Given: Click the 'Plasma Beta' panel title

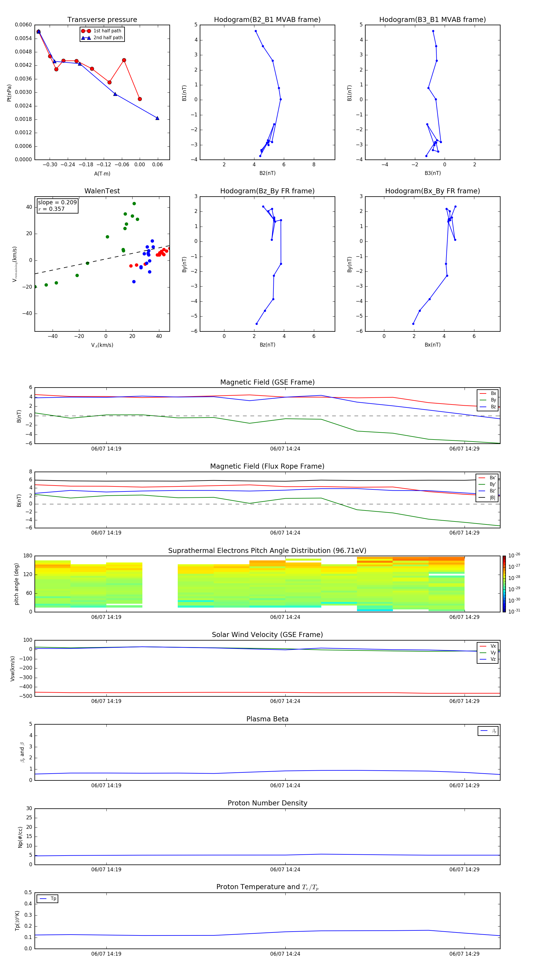Looking at the screenshot, I should pyautogui.click(x=267, y=719).
